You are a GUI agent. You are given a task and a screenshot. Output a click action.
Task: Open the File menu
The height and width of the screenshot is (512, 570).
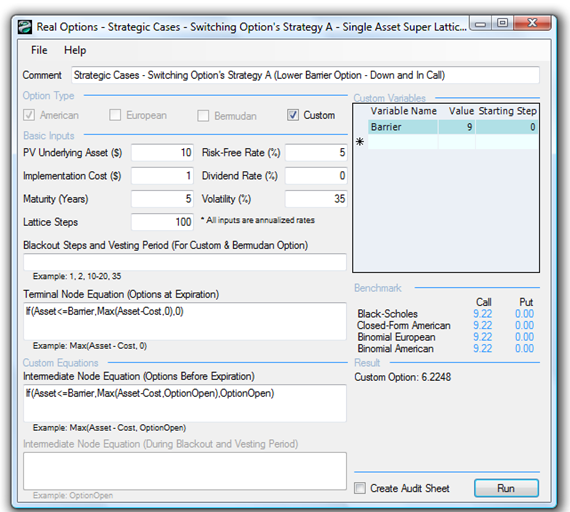coord(39,50)
